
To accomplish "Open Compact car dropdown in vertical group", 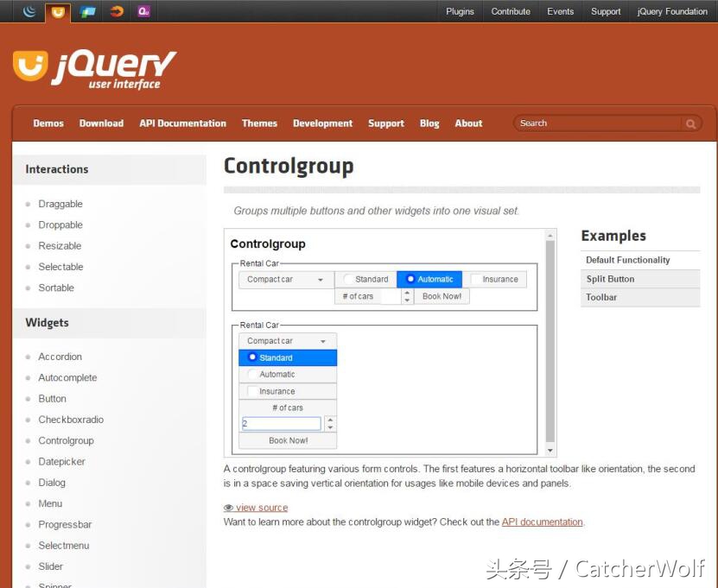I will coord(288,341).
